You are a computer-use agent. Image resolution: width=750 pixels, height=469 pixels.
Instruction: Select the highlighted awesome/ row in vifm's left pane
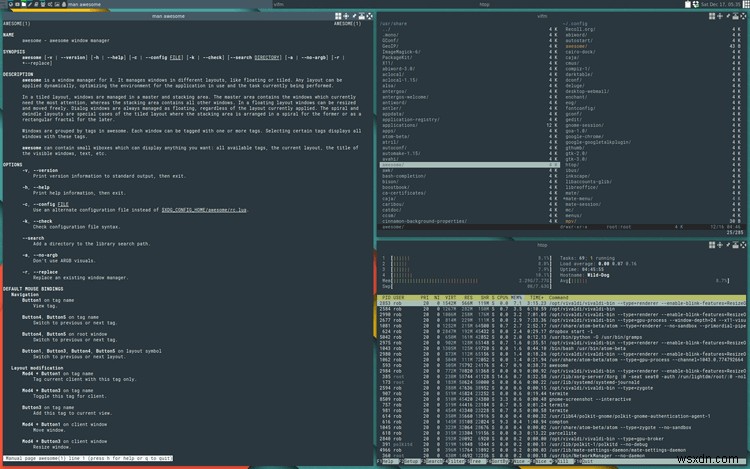(469, 165)
